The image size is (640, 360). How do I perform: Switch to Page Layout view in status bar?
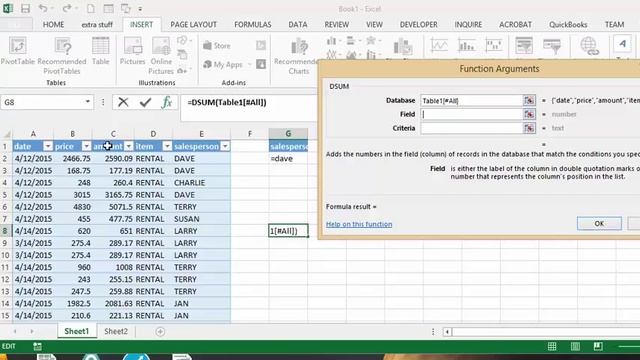pos(575,347)
